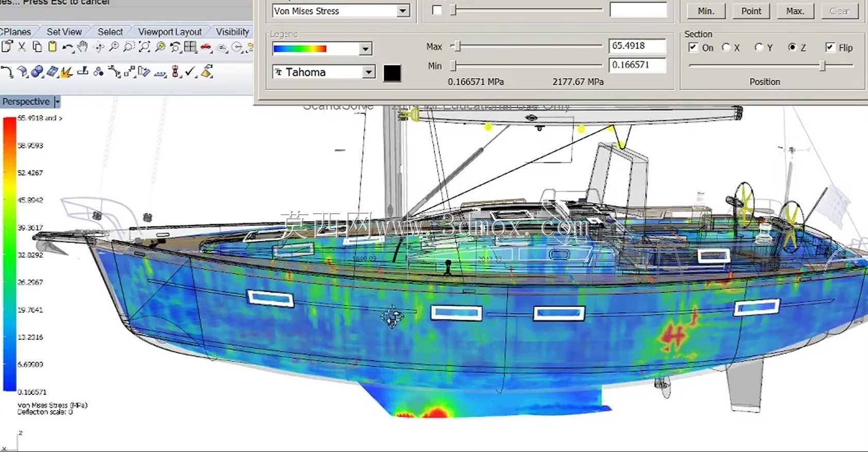Click the Zoom Extents icon
Viewport: 868px width, 452px height.
144,47
